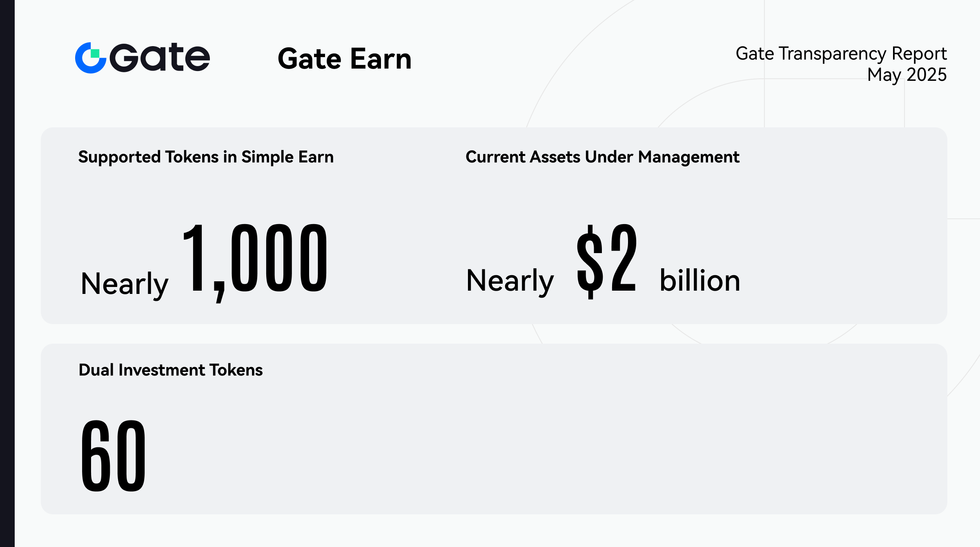Image resolution: width=980 pixels, height=547 pixels.
Task: Click the word Nearly beside 1,000
Action: pyautogui.click(x=124, y=284)
